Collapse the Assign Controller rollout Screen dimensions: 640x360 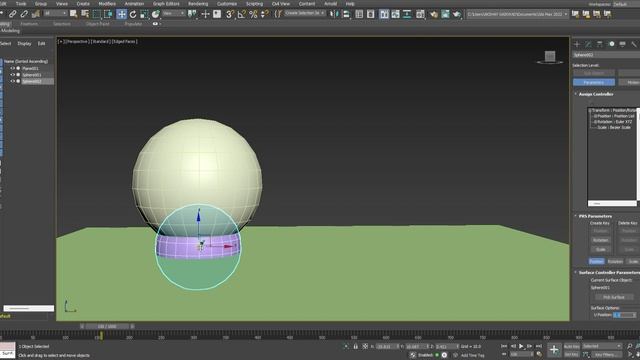pyautogui.click(x=596, y=94)
